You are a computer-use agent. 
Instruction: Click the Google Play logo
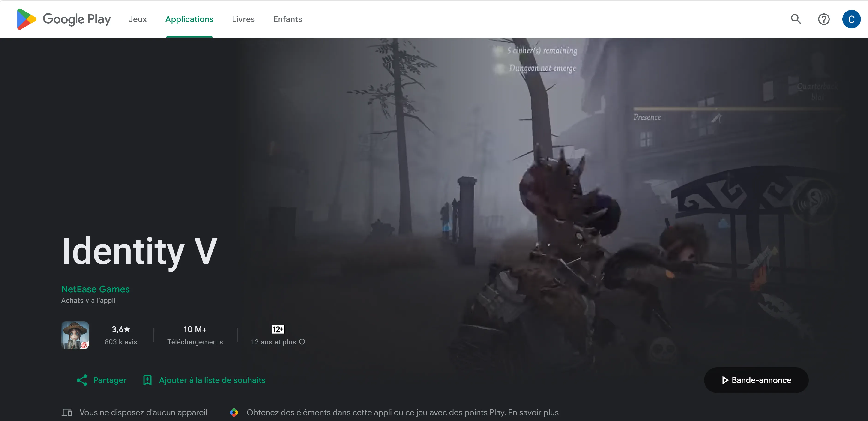point(64,19)
